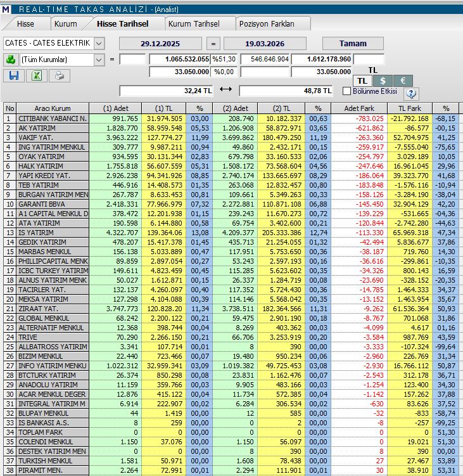Select the AK YATIRIM row
The height and width of the screenshot is (476, 463).
coord(231,128)
